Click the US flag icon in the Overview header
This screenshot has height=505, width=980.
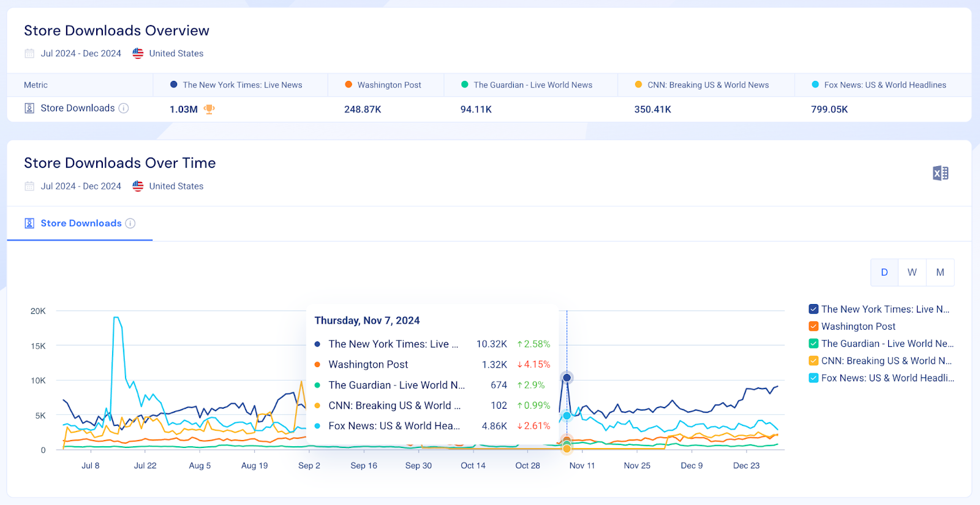[138, 53]
